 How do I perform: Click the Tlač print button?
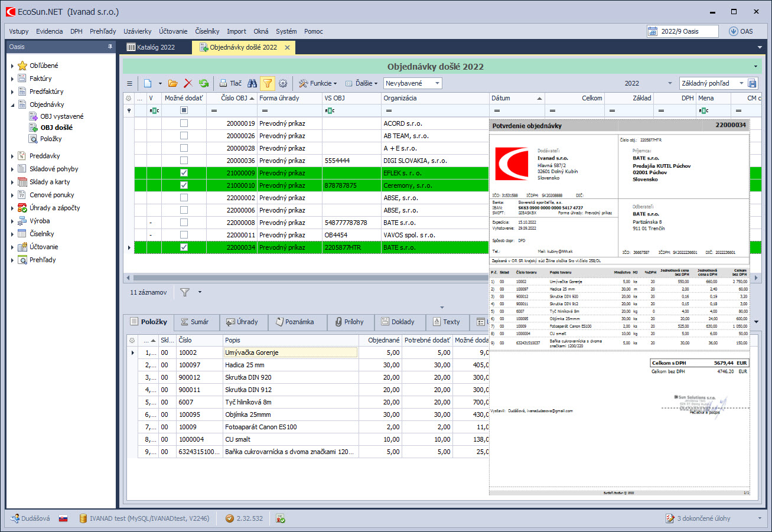tap(230, 84)
